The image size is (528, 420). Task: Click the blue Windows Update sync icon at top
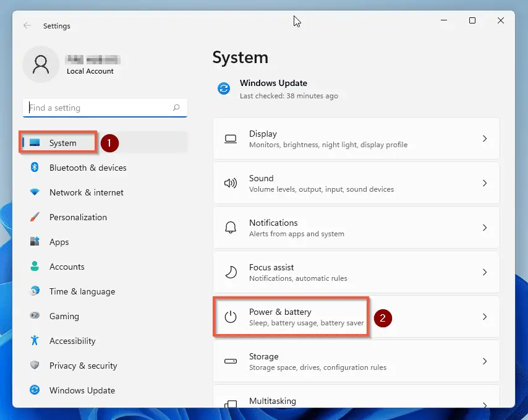tap(224, 88)
